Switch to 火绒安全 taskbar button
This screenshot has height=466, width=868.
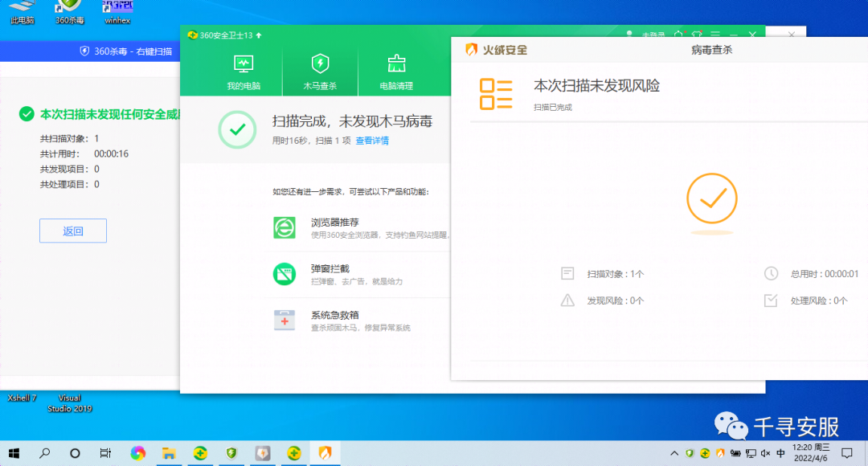coord(325,453)
